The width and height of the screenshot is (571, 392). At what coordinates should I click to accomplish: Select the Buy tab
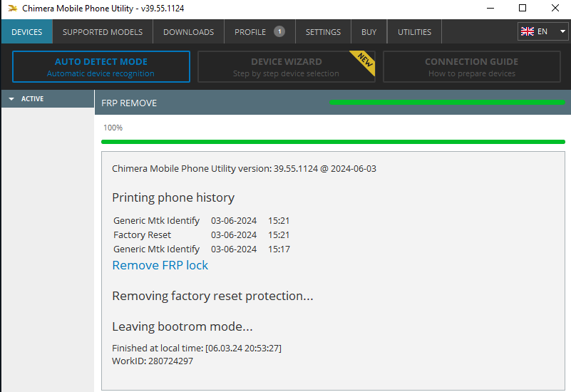tap(369, 32)
